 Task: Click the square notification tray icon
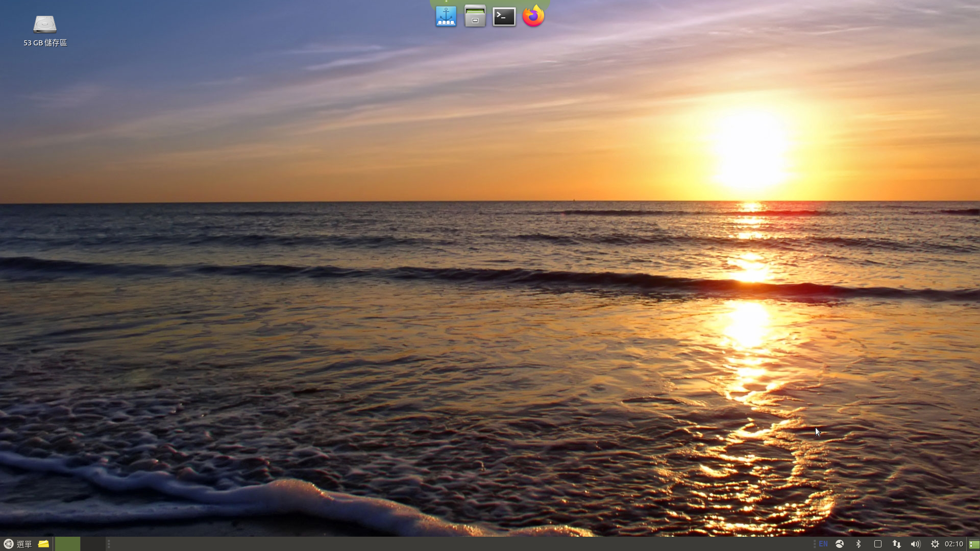coord(878,544)
